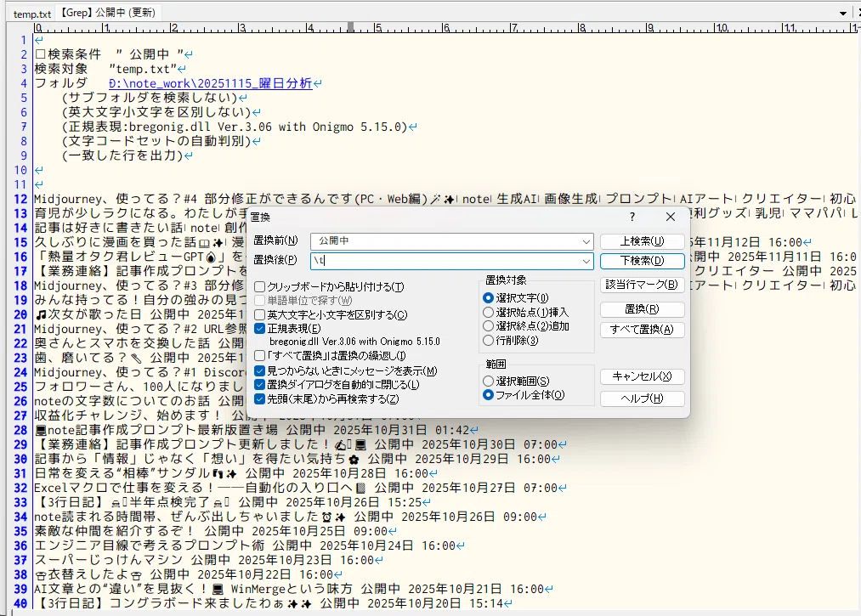Click すべて置換(A) button
The image size is (861, 616).
(642, 330)
